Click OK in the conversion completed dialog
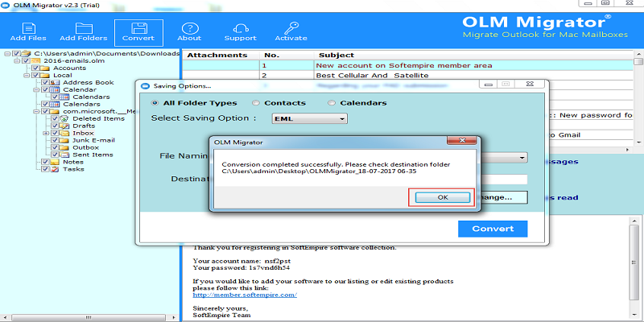This screenshot has width=644, height=322. coord(442,197)
